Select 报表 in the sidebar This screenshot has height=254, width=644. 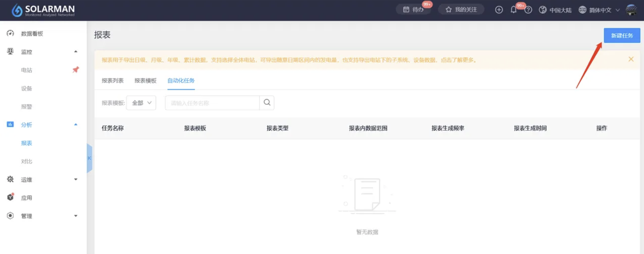[x=27, y=143]
